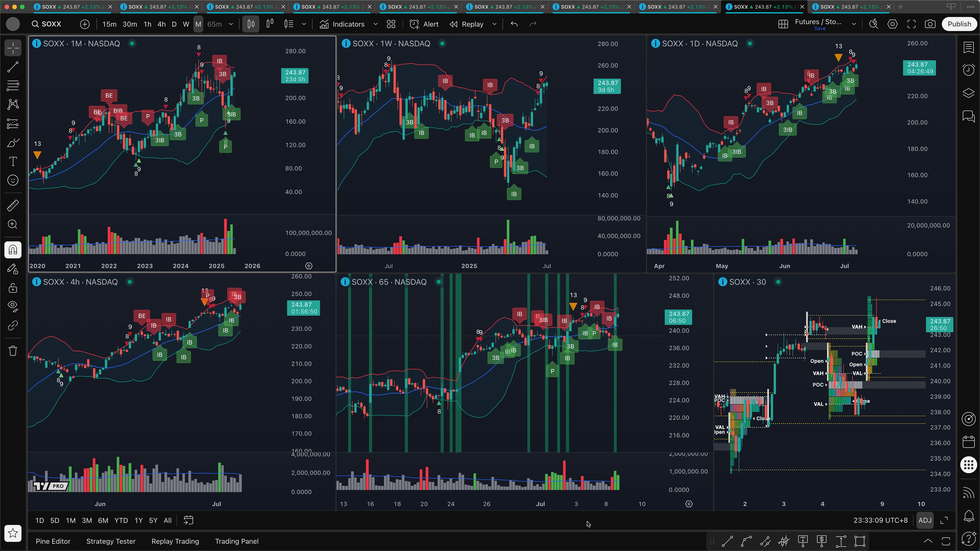Viewport: 980px width, 551px height.
Task: Toggle ADJ adjusted data button
Action: [x=925, y=520]
